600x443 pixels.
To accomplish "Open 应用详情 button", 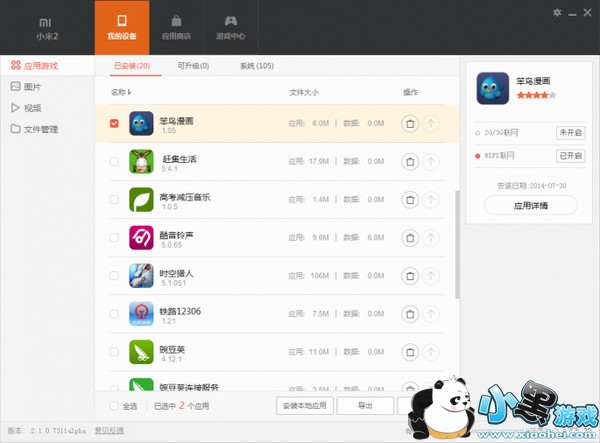I will (531, 205).
